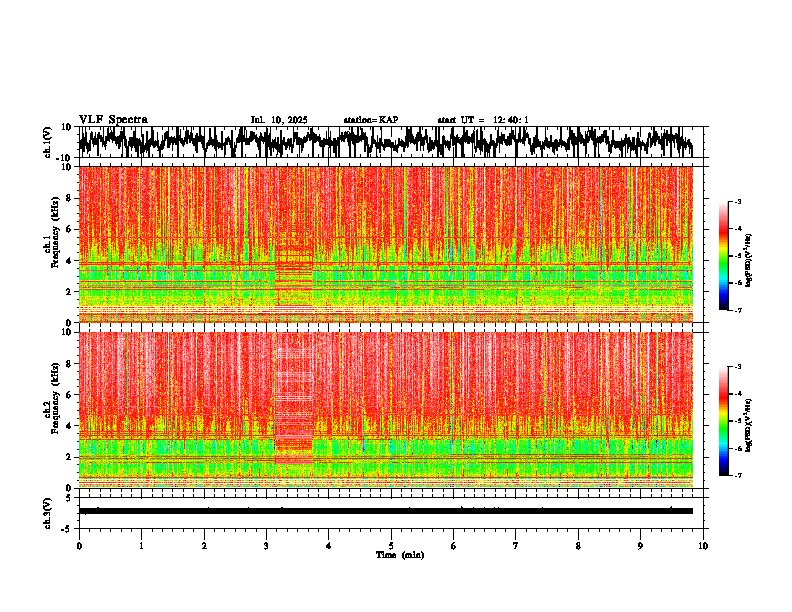Click the -7 label on the ch.1 colorbar
792x612 pixels.
pos(737,310)
